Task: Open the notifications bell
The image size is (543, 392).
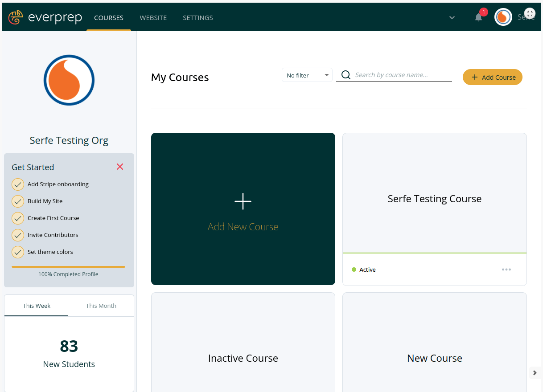Action: point(478,17)
